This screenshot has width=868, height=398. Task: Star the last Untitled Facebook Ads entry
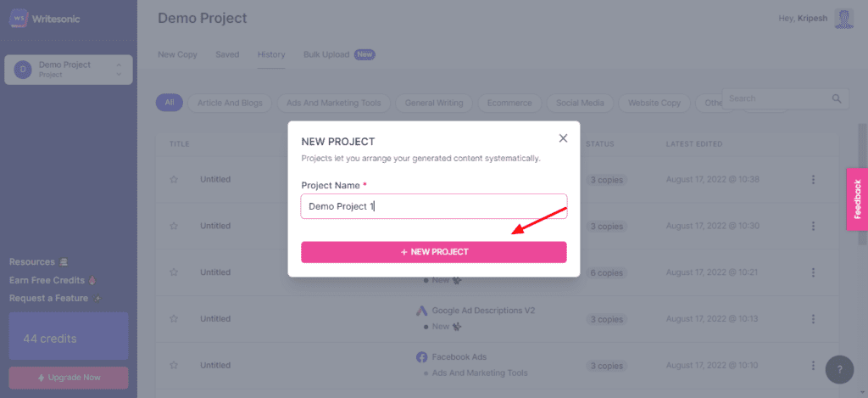click(174, 365)
